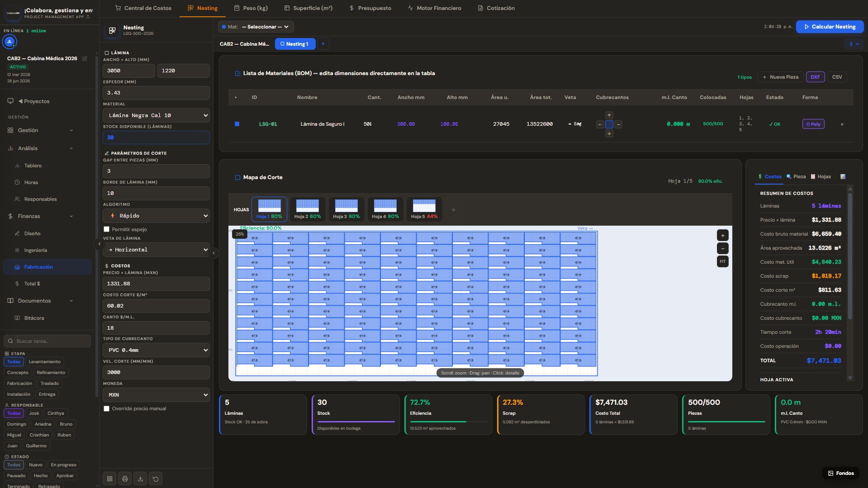Toggle Override precio manual checkbox
The image size is (868, 488).
pos(107,408)
